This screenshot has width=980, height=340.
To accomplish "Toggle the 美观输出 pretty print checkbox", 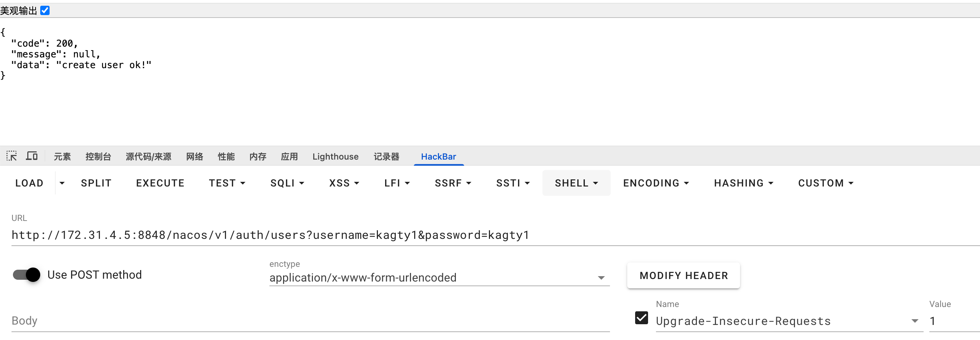I will point(45,10).
